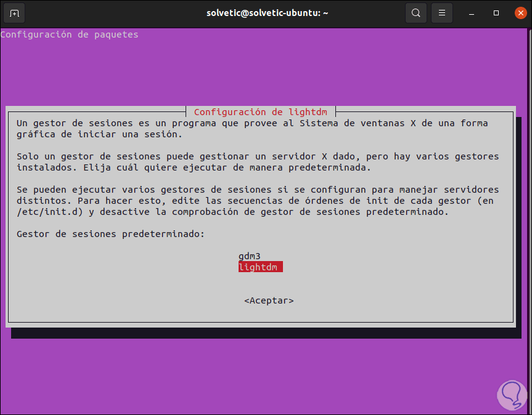Click the Configuración de paquetes header
The width and height of the screenshot is (532, 415).
click(68, 34)
